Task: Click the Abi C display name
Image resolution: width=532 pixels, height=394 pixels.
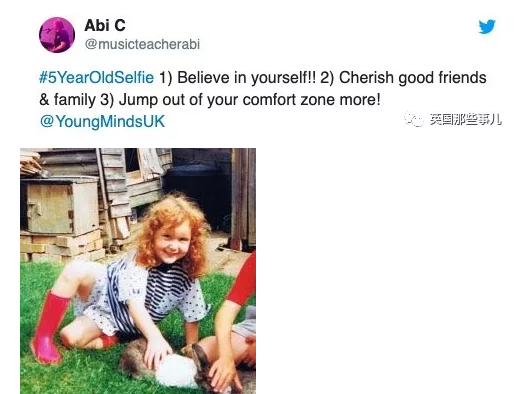Action: [105, 25]
